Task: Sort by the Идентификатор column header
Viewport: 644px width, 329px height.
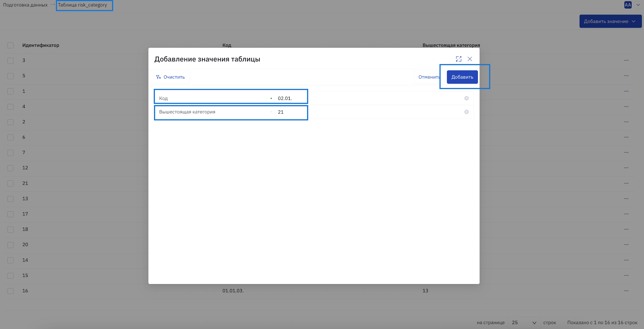Action: tap(41, 45)
